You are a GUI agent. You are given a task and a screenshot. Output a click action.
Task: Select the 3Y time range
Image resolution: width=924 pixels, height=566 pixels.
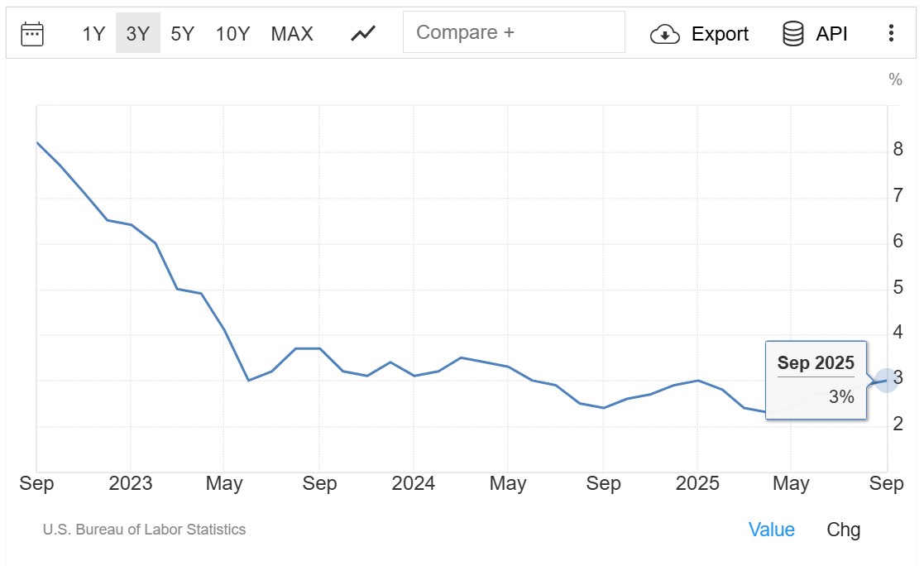[x=137, y=34]
